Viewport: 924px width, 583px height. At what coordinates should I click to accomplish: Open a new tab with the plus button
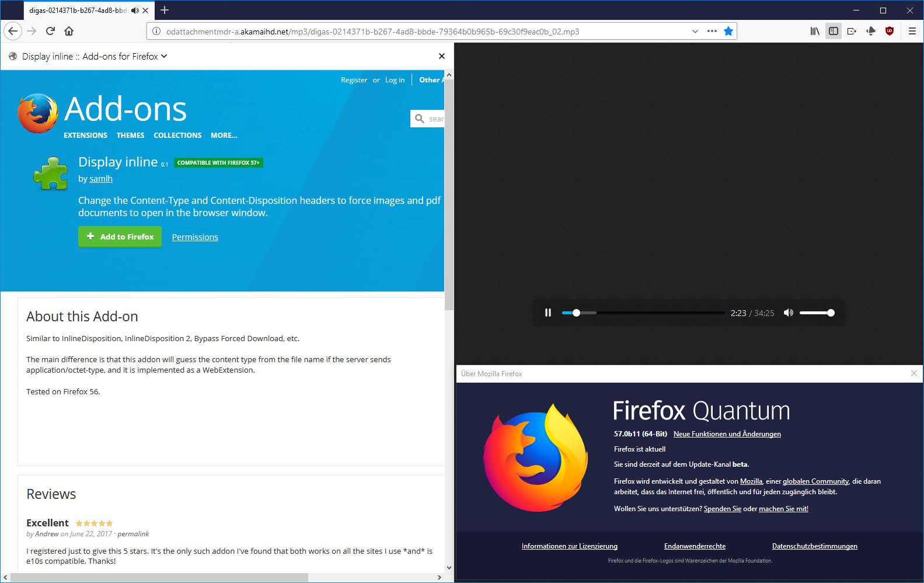tap(165, 10)
